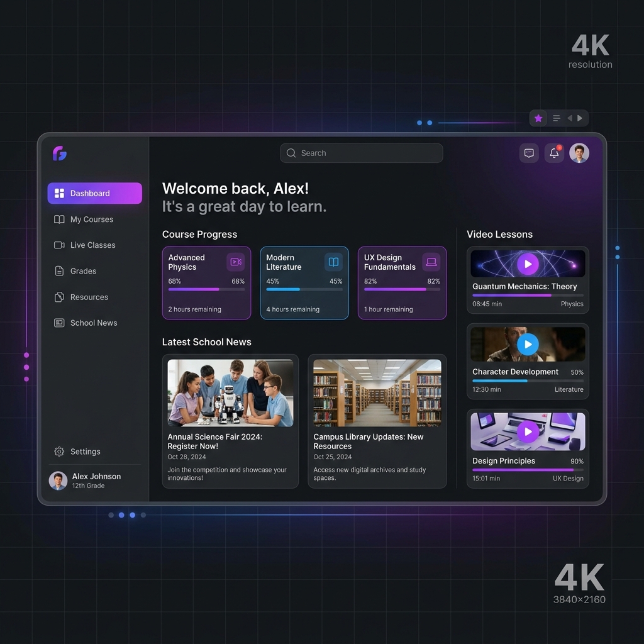644x644 pixels.
Task: Click the Literature tag on video card
Action: 569,389
